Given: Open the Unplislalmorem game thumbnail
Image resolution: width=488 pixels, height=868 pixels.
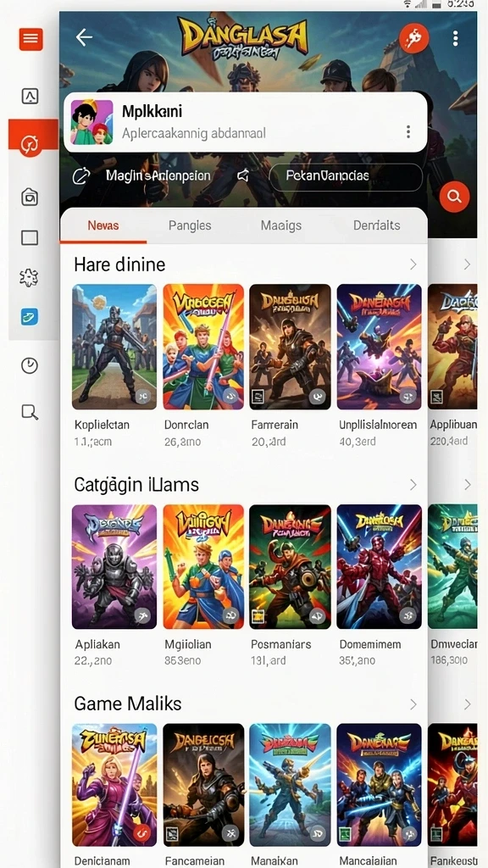Looking at the screenshot, I should 379,347.
